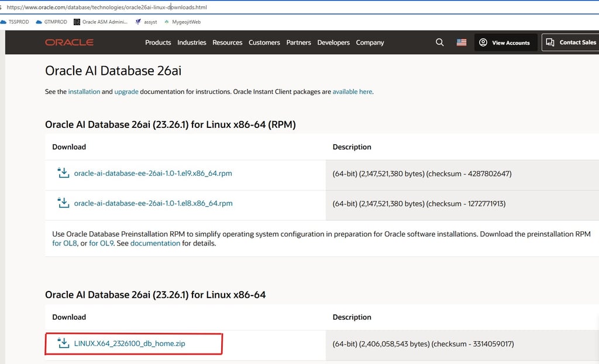Select checksum text 4287802647 description
This screenshot has width=599, height=364.
tap(422, 174)
